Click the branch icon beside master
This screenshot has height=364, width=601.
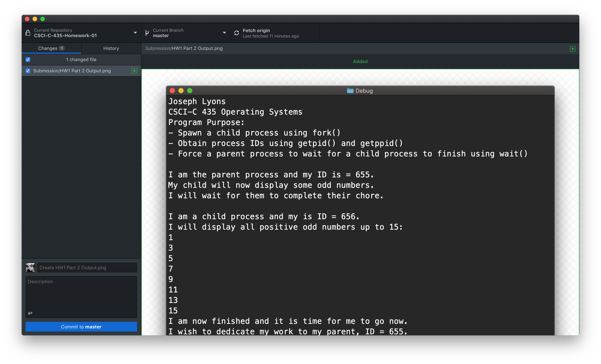point(147,33)
